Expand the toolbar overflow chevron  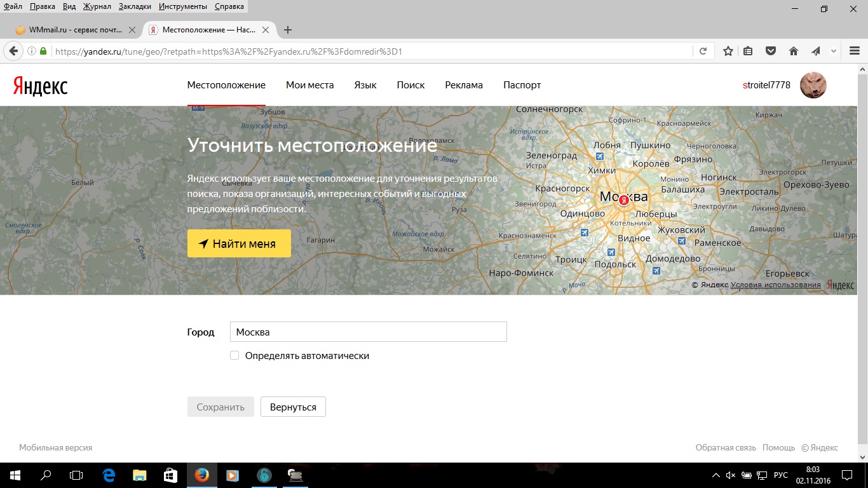835,51
